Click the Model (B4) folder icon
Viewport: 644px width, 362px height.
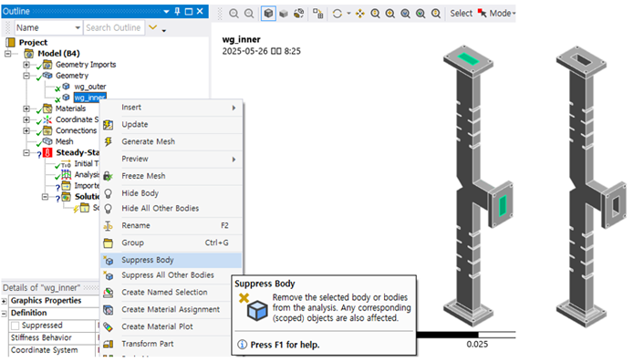[x=29, y=54]
